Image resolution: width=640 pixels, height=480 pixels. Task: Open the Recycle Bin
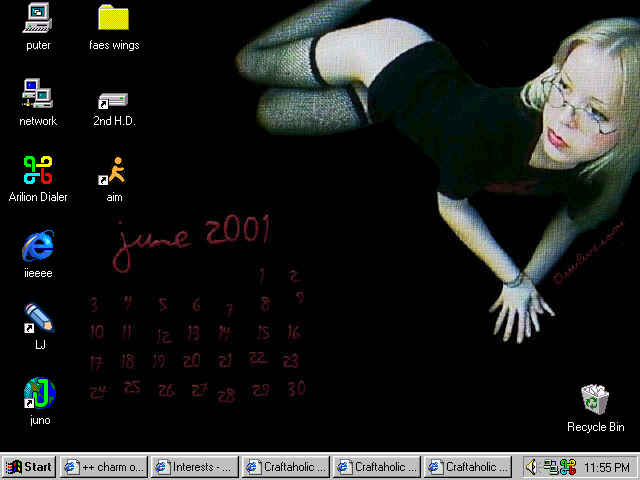tap(595, 400)
